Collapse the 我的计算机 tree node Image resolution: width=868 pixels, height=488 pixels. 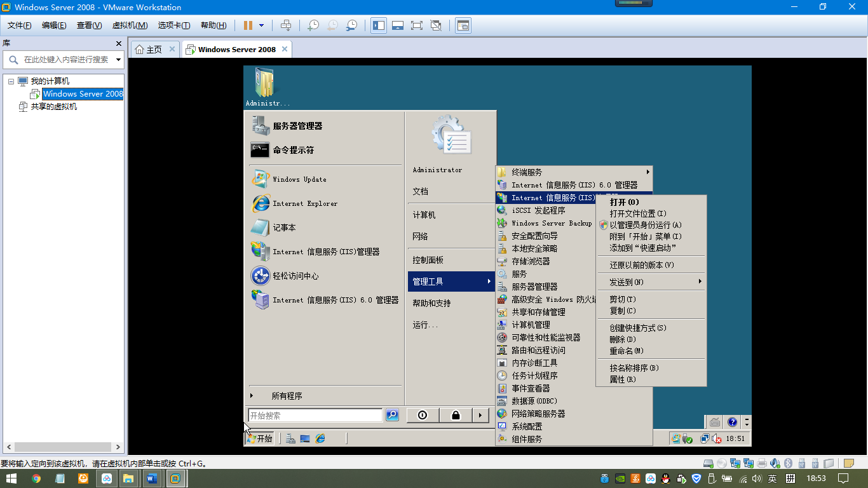click(11, 81)
